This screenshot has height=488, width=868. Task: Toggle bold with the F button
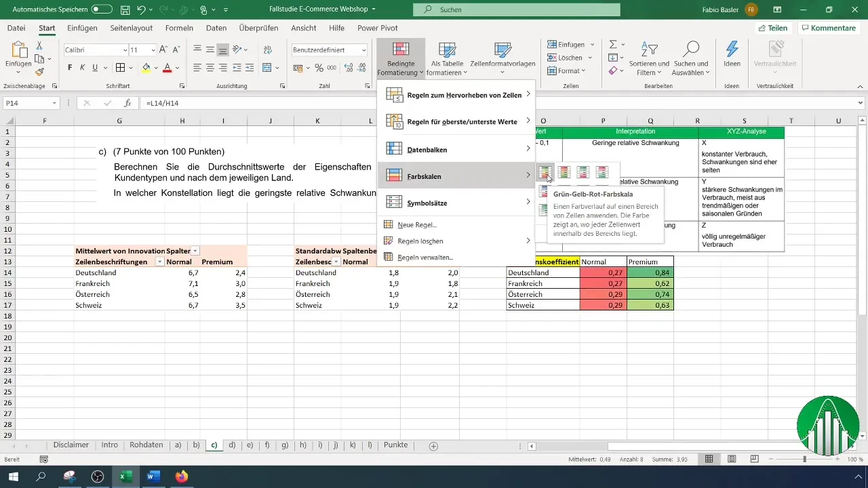[x=69, y=67]
